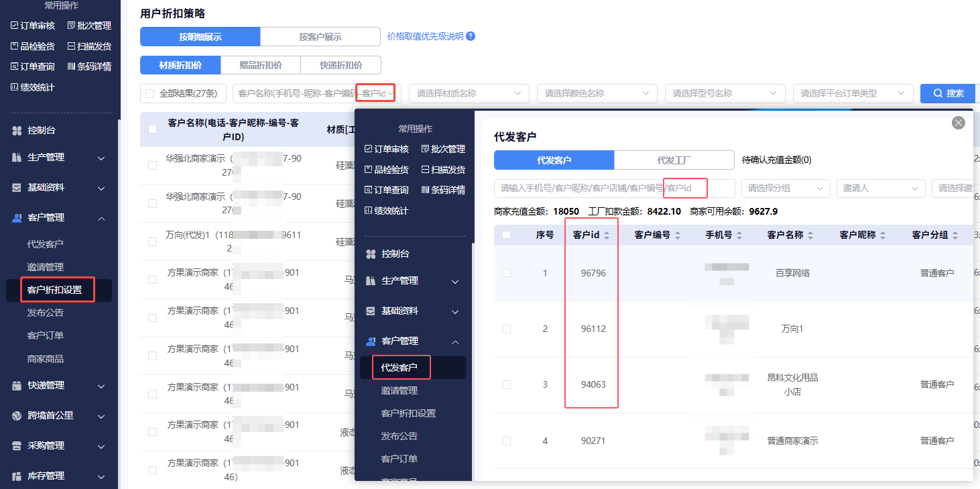
Task: Select the 快递折扣价 tab
Action: click(341, 65)
